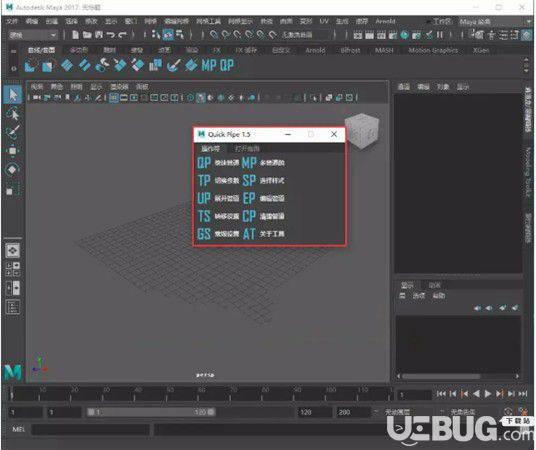Screen dimensions: 536x450
Task: Open the first menu in the viewport panel menu bar
Action: pos(37,87)
